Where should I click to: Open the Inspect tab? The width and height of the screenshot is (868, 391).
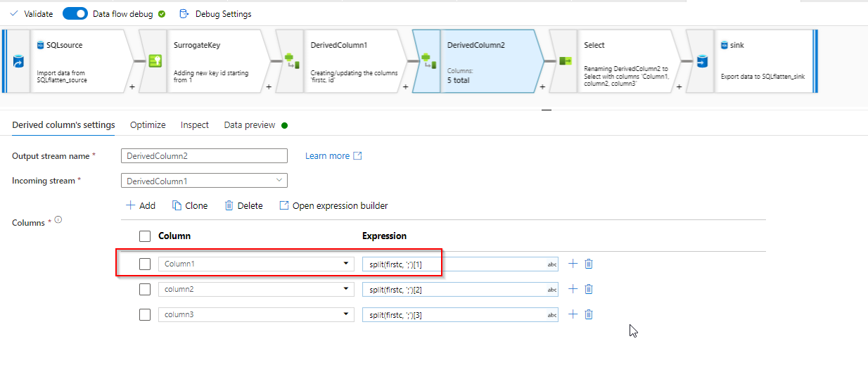(195, 124)
